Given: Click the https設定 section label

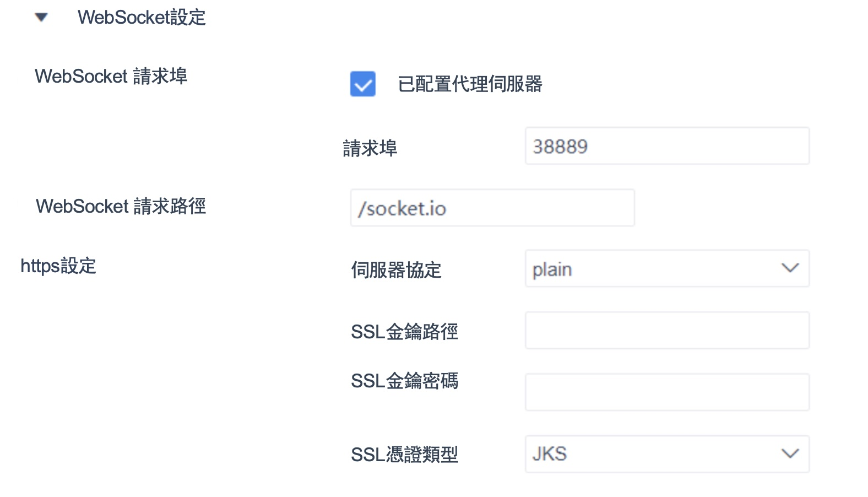Looking at the screenshot, I should click(58, 266).
